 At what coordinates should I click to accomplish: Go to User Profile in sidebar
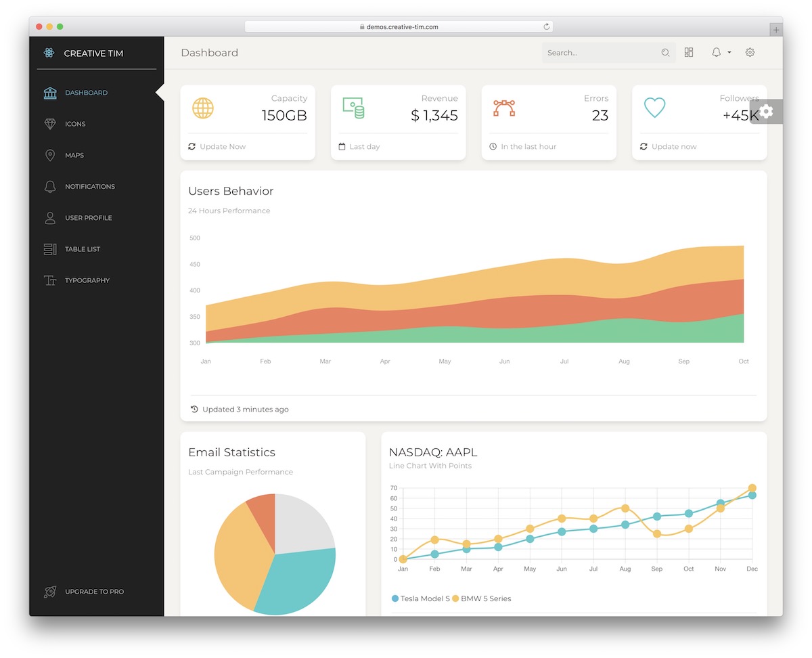click(88, 218)
